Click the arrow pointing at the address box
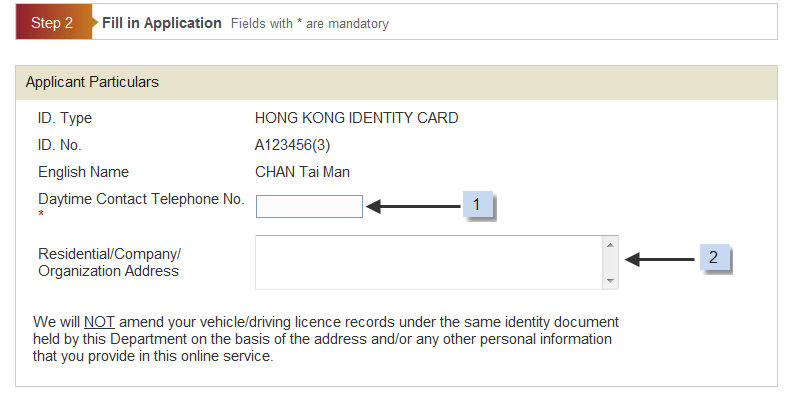This screenshot has height=396, width=789. click(660, 260)
